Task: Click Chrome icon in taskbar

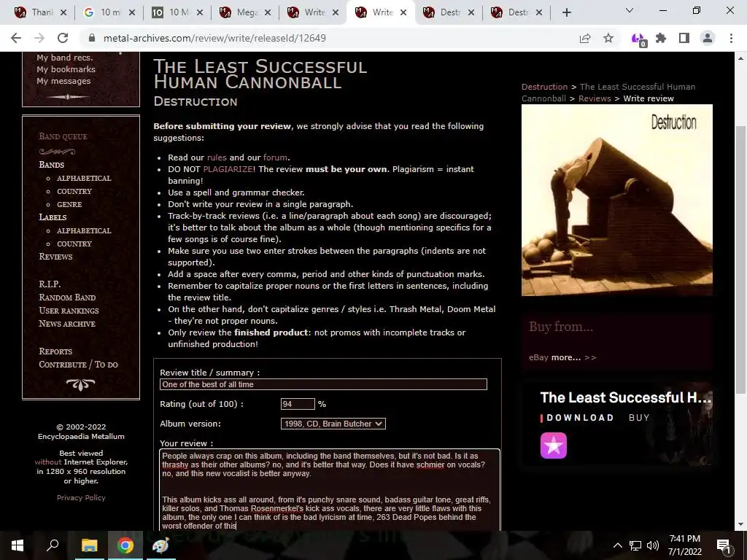Action: [x=125, y=545]
